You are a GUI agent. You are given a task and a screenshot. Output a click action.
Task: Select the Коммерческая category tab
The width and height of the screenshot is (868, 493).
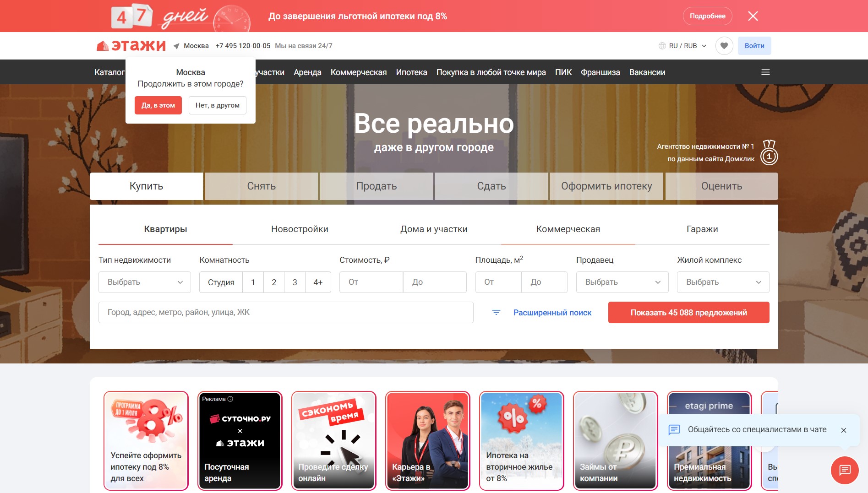(x=568, y=229)
